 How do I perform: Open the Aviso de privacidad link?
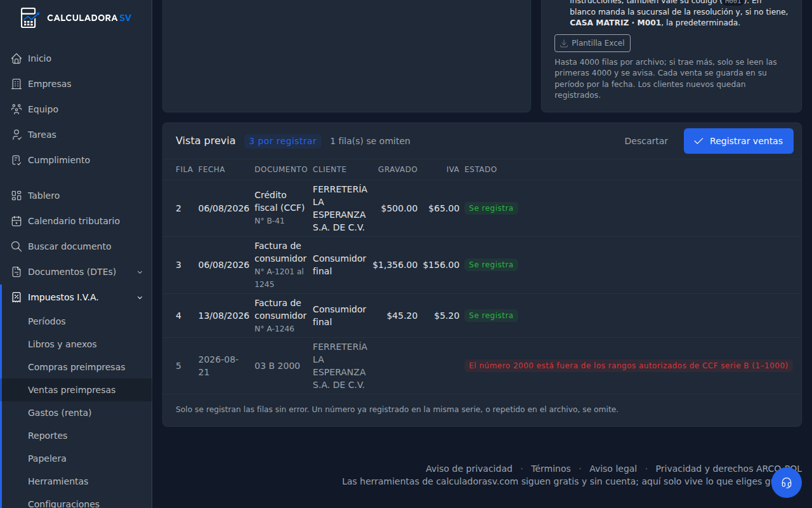(469, 469)
